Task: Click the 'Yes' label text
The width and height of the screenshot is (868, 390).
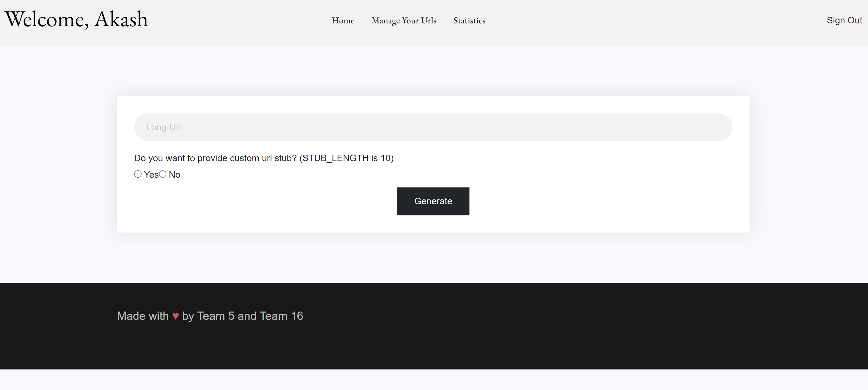Action: click(151, 175)
